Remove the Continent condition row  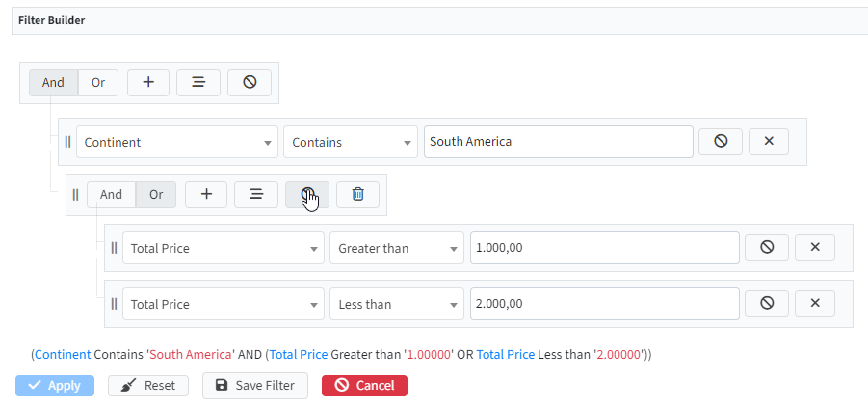pyautogui.click(x=769, y=142)
